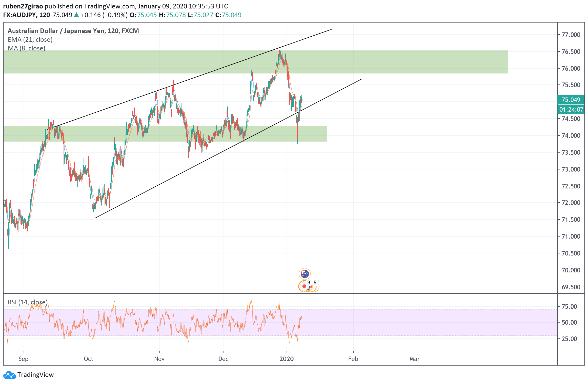Click the 77.000 price scale label
The image size is (588, 384).
coord(571,35)
